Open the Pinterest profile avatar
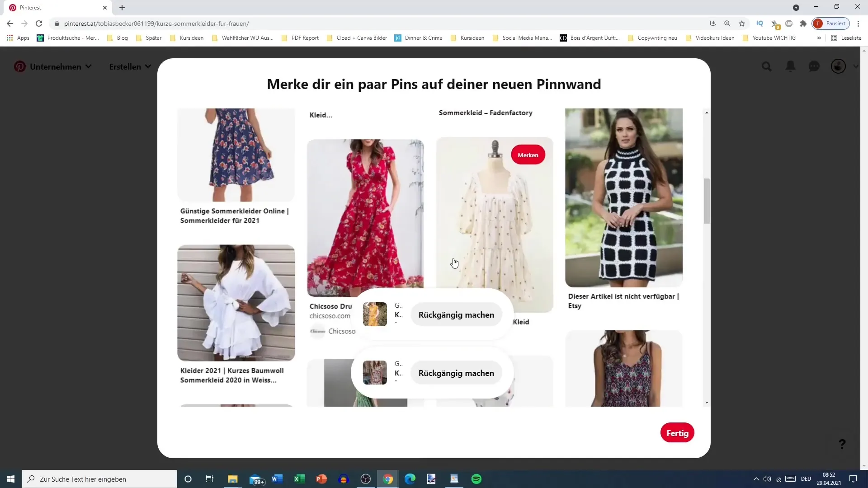The image size is (868, 488). 838,66
